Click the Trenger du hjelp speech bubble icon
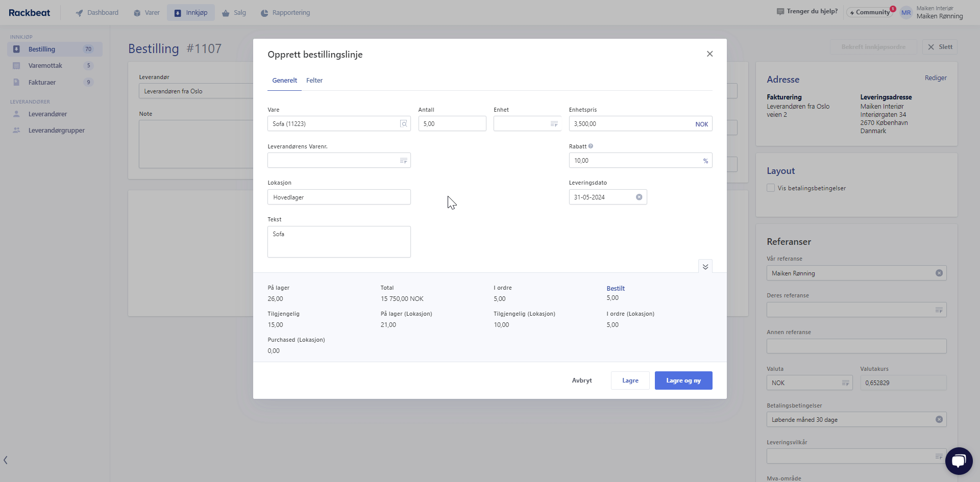 [779, 11]
